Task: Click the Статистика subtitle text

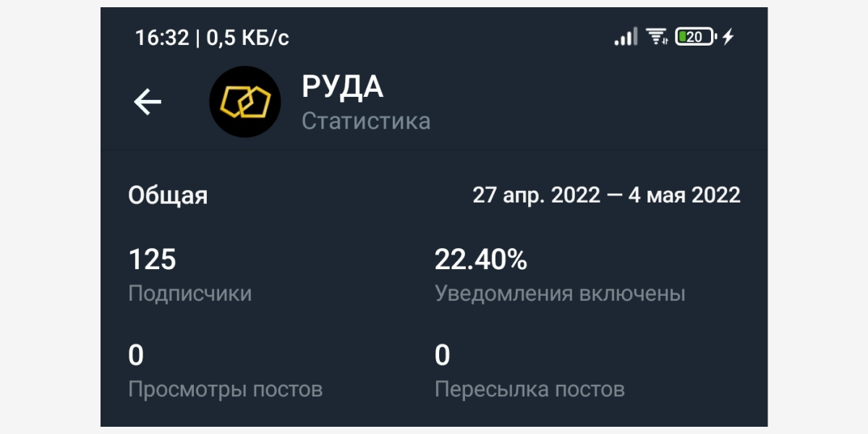Action: click(x=365, y=120)
